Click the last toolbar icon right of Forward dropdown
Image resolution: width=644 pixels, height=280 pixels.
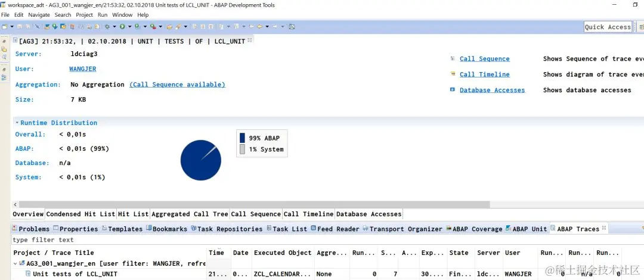[x=292, y=27]
